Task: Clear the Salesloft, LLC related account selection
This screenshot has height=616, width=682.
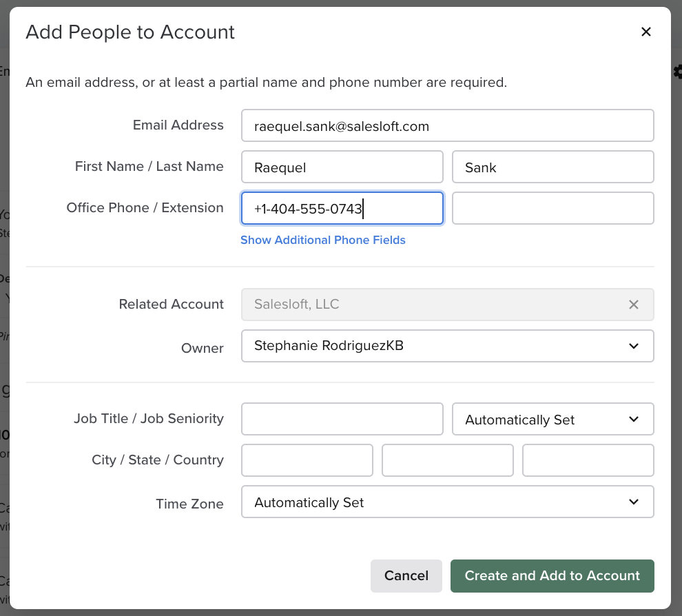Action: tap(633, 304)
